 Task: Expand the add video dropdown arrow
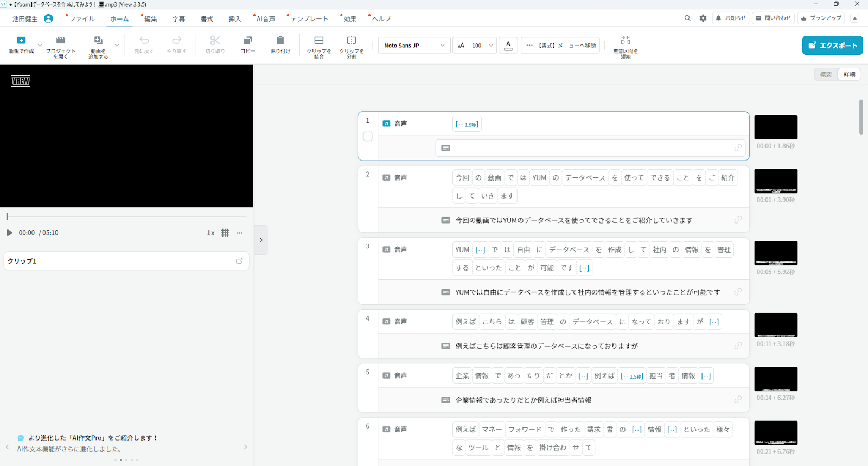coord(117,46)
